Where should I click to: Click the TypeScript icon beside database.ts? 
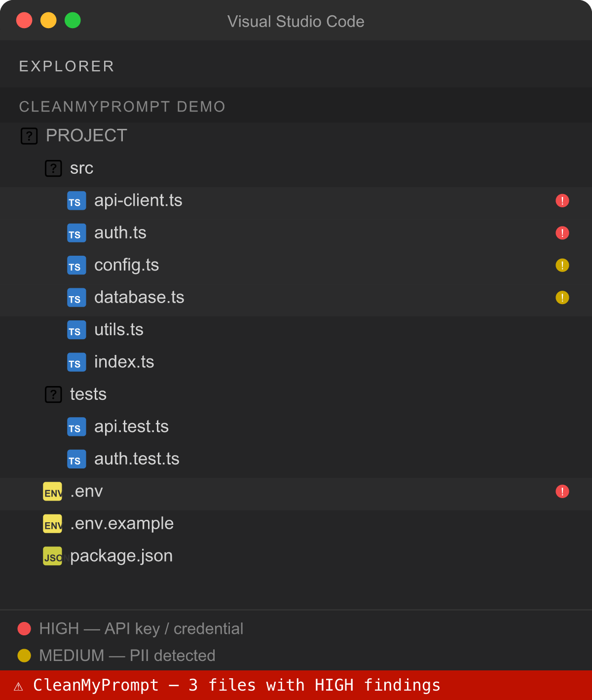tap(76, 298)
